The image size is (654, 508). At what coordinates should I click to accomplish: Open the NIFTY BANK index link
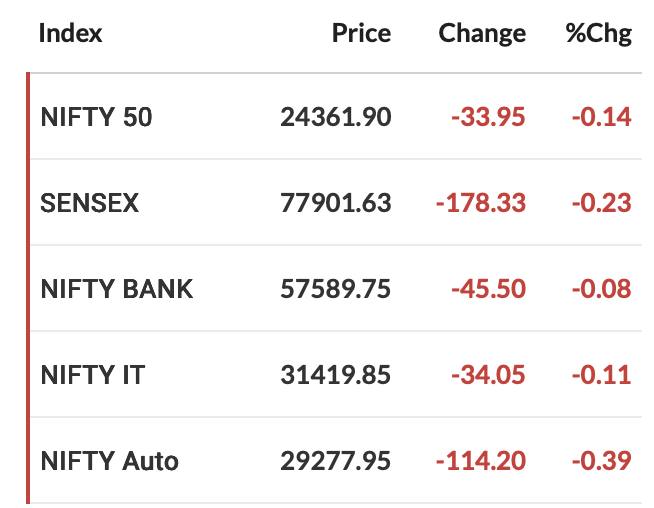pyautogui.click(x=117, y=289)
